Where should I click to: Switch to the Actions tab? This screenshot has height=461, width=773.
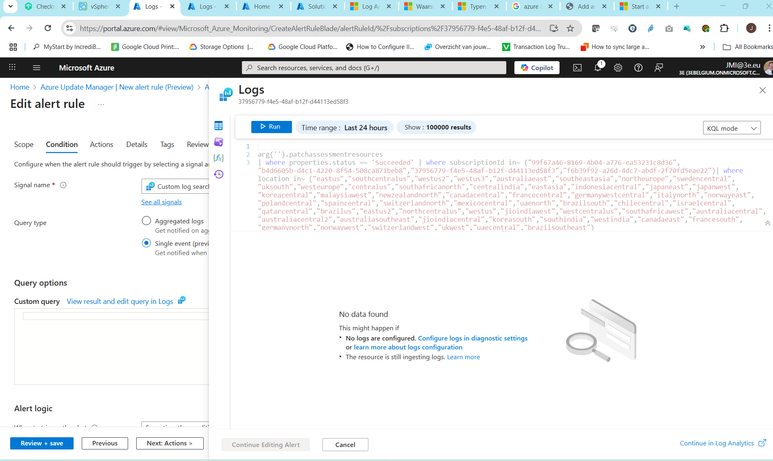click(101, 144)
